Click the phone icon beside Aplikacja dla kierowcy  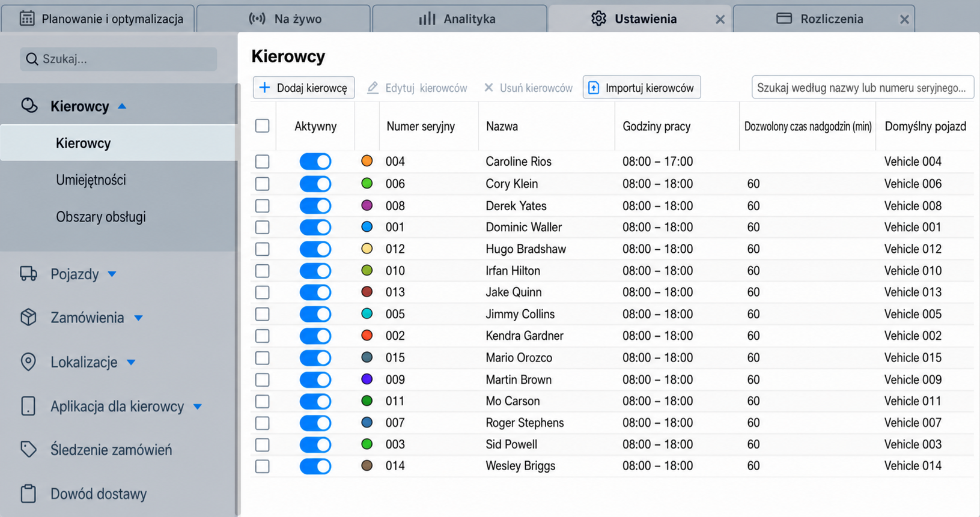[x=28, y=406]
